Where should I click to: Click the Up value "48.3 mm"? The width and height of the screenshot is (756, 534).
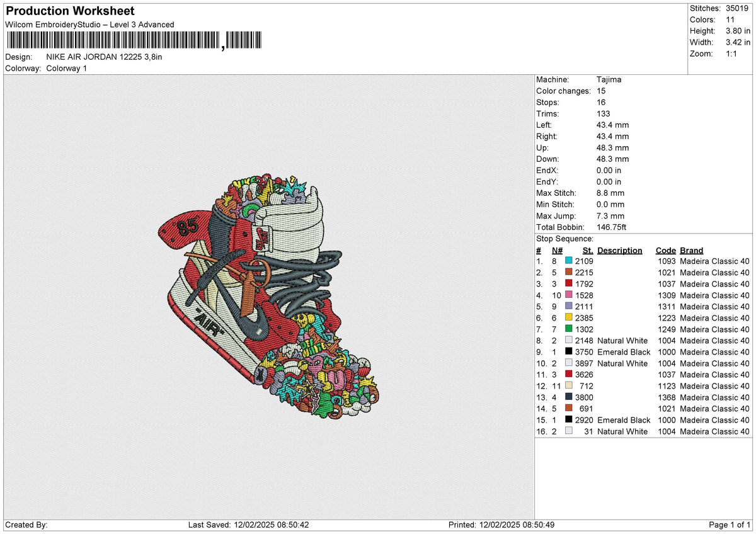pyautogui.click(x=613, y=148)
